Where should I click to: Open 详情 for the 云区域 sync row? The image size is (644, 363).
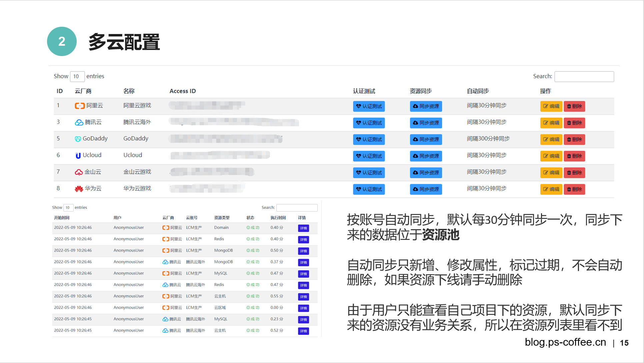(x=303, y=308)
